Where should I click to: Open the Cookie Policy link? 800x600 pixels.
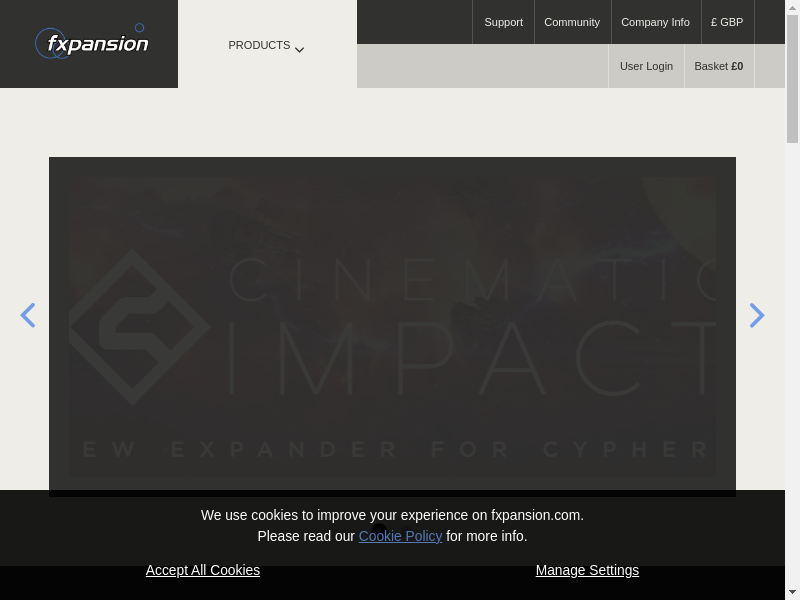[400, 536]
